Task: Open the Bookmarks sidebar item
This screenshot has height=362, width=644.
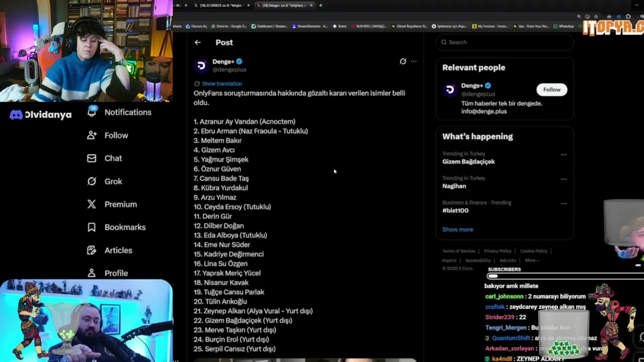Action: [x=116, y=227]
